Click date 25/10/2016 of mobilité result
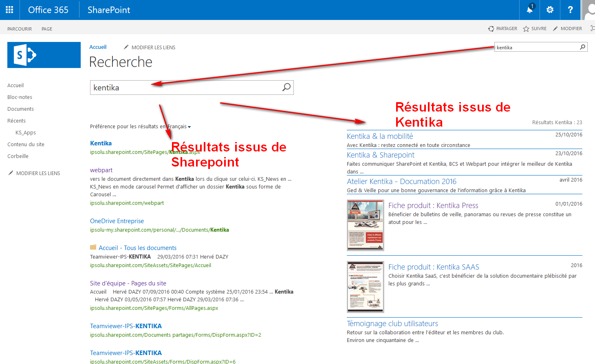 [569, 135]
